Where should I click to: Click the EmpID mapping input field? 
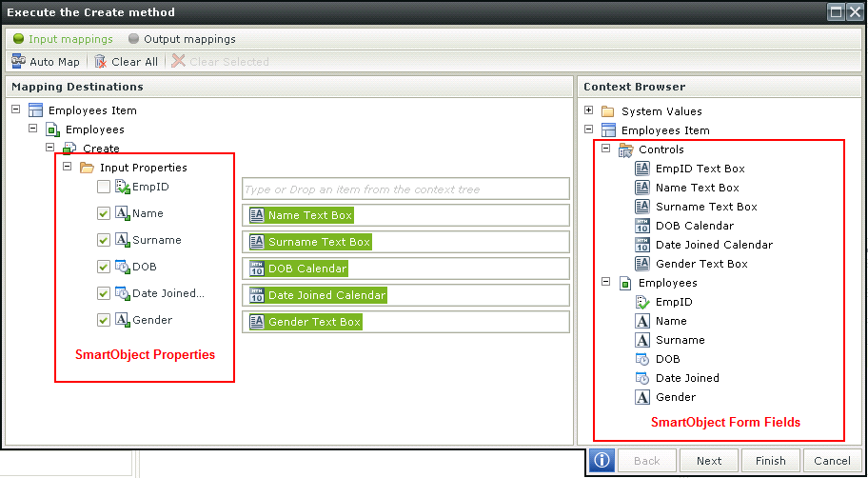pos(405,189)
